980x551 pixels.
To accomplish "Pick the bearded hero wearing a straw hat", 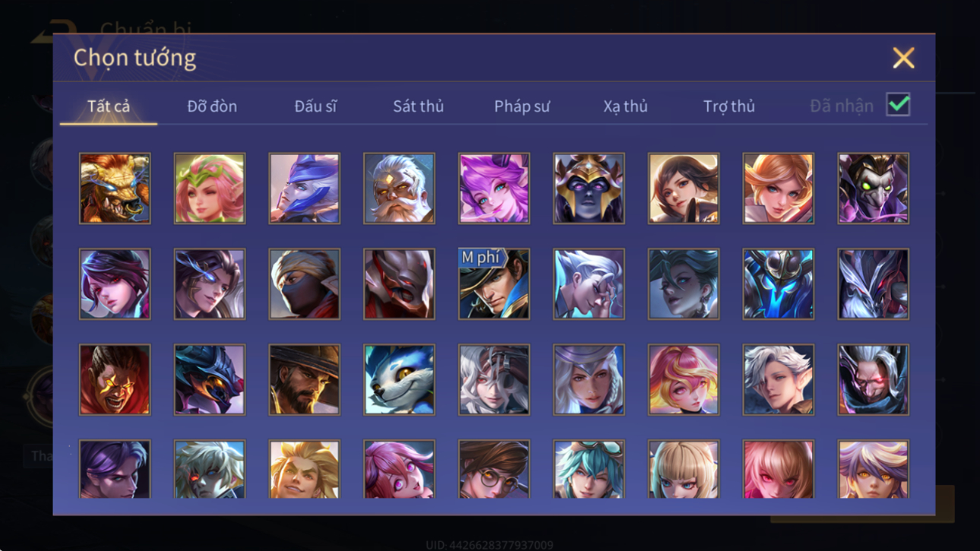I will point(305,380).
